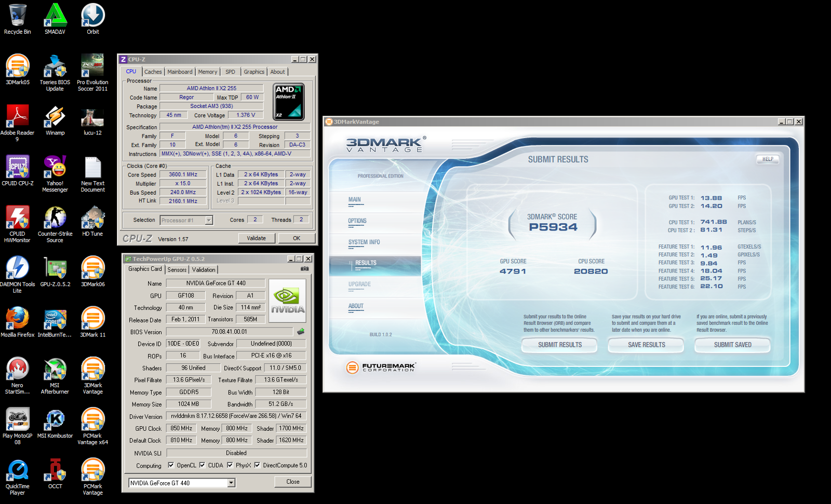The width and height of the screenshot is (831, 504).
Task: Select the Graphics tab in CPU-Z
Action: [254, 72]
